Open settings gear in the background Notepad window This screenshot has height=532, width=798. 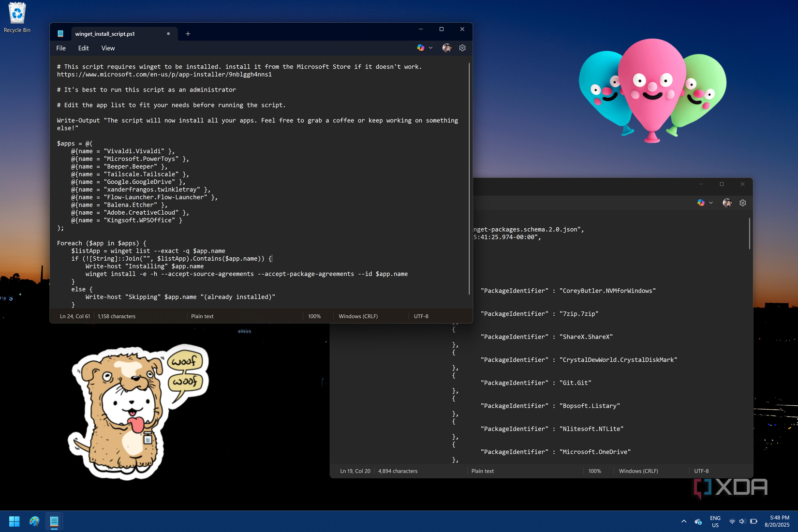coord(743,203)
